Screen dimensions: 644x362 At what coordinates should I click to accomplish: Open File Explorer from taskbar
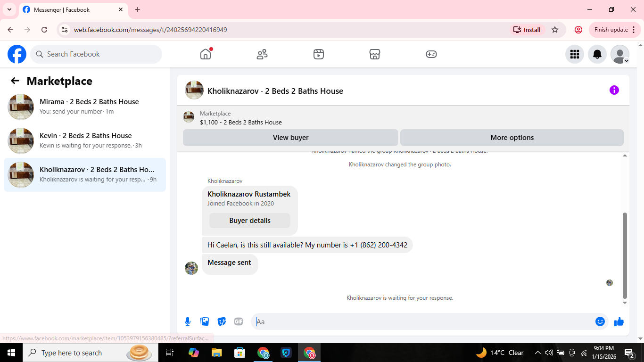pyautogui.click(x=217, y=353)
